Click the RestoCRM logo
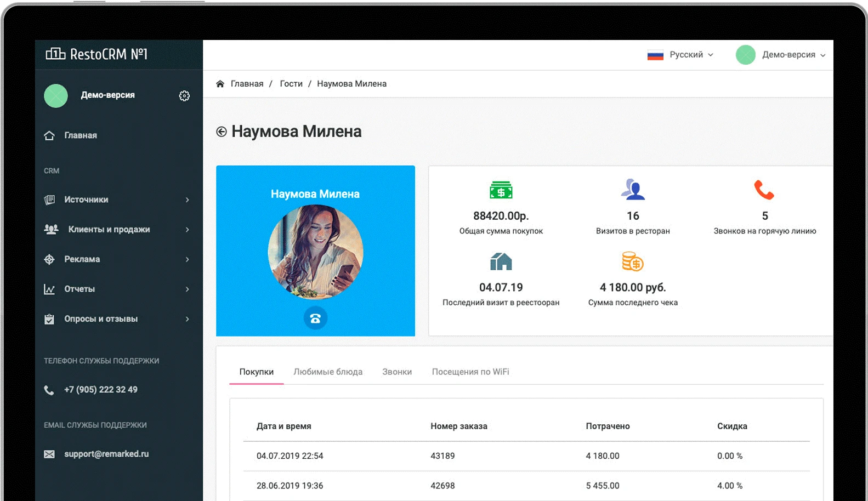The height and width of the screenshot is (501, 868). click(x=97, y=54)
